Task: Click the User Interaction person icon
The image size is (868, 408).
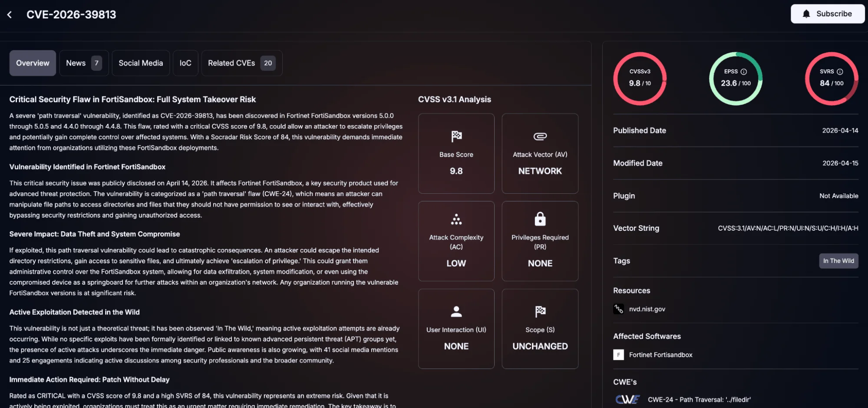Action: (x=456, y=312)
